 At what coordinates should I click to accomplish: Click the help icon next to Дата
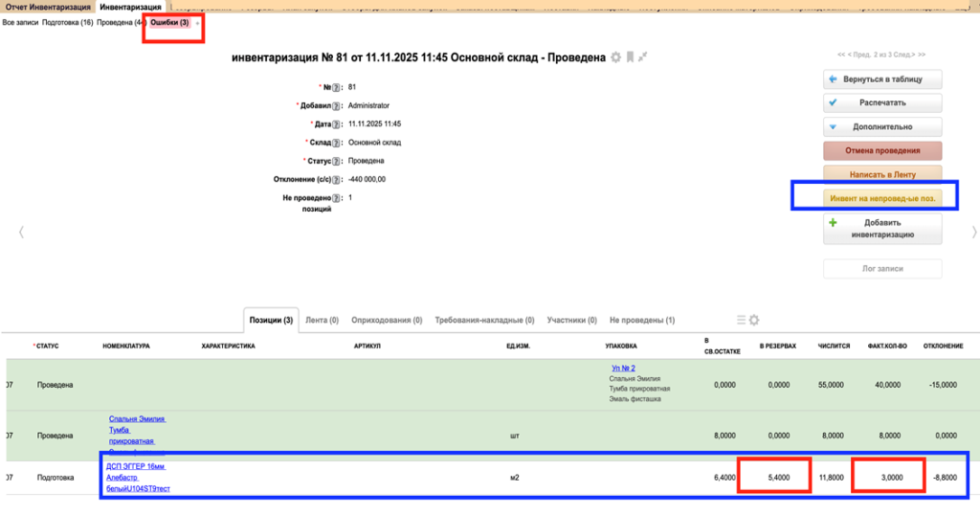(x=337, y=124)
